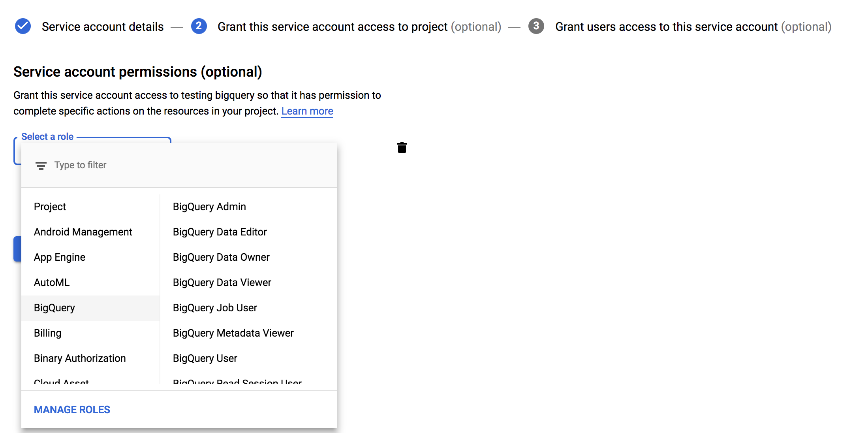Click the step 3 circle icon
Screen dimensions: 868x433
coord(536,26)
